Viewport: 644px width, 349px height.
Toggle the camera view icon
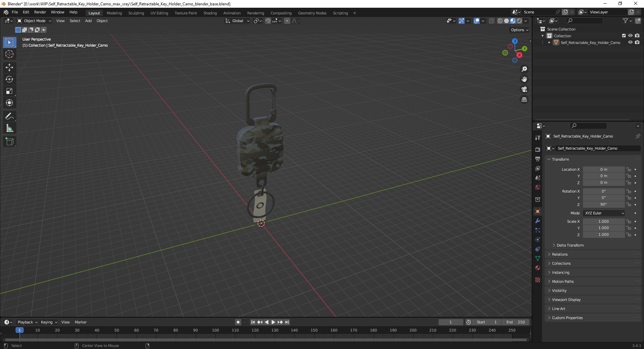(524, 89)
